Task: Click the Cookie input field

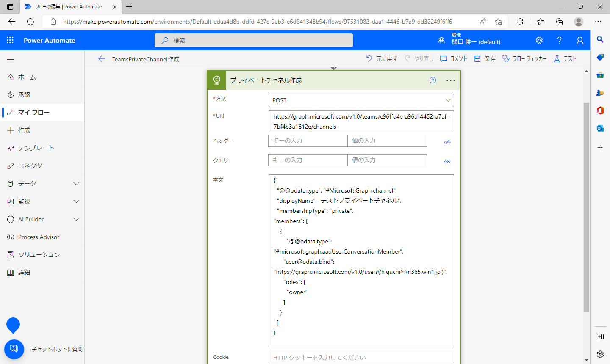Action: 361,358
